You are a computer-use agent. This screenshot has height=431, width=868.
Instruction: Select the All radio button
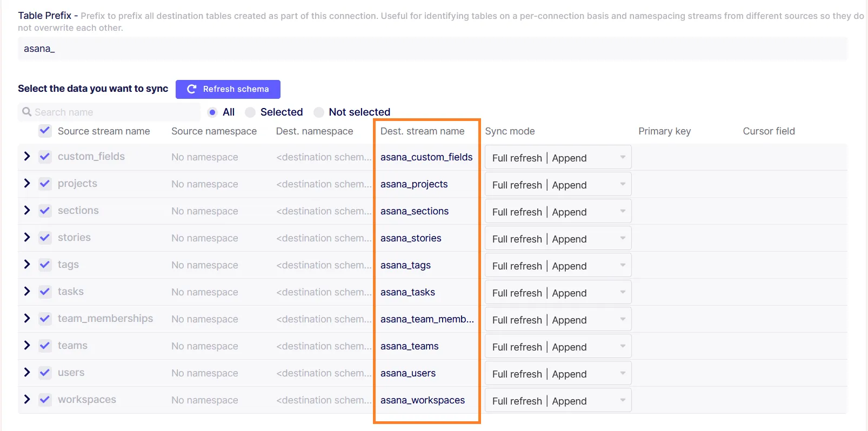click(212, 112)
